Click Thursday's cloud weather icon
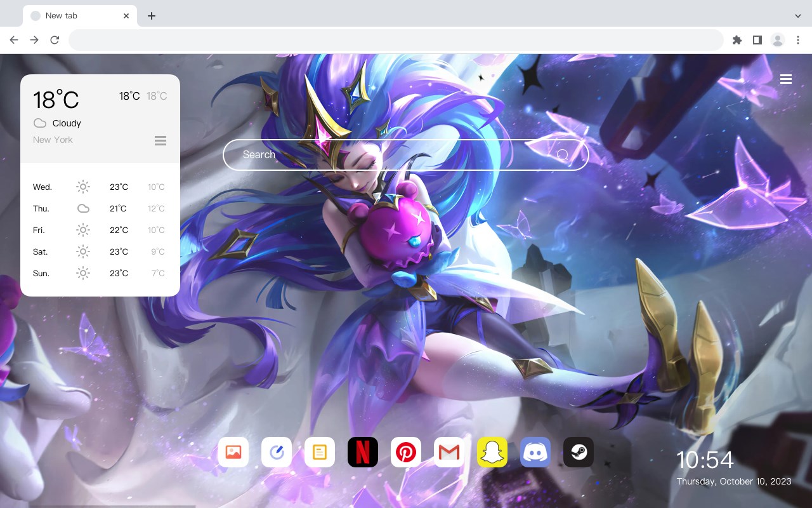 coord(83,208)
